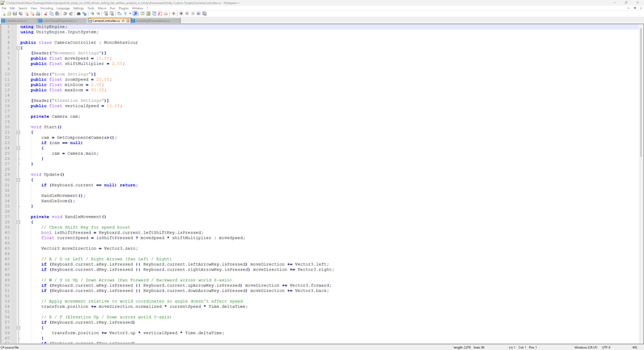644x350 pixels.
Task: Collapse the Update method fold at line 30
Action: click(18, 180)
